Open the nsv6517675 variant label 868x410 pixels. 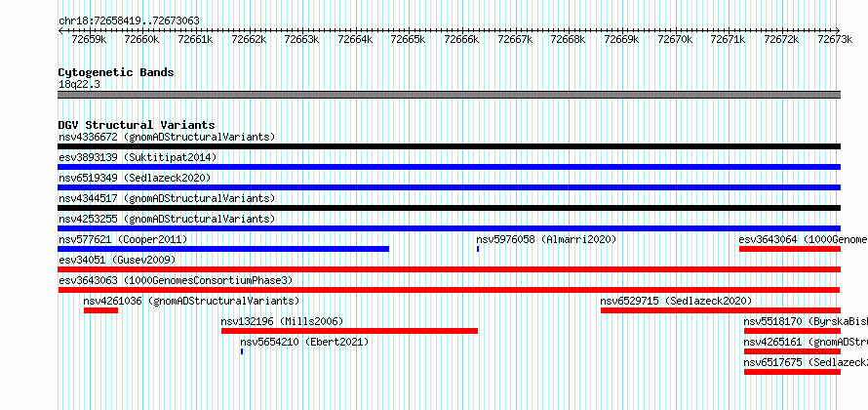tap(806, 362)
